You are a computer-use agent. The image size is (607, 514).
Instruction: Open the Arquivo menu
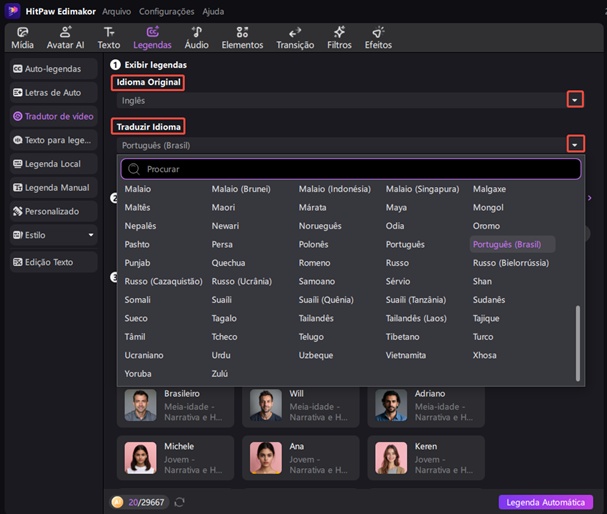click(116, 11)
